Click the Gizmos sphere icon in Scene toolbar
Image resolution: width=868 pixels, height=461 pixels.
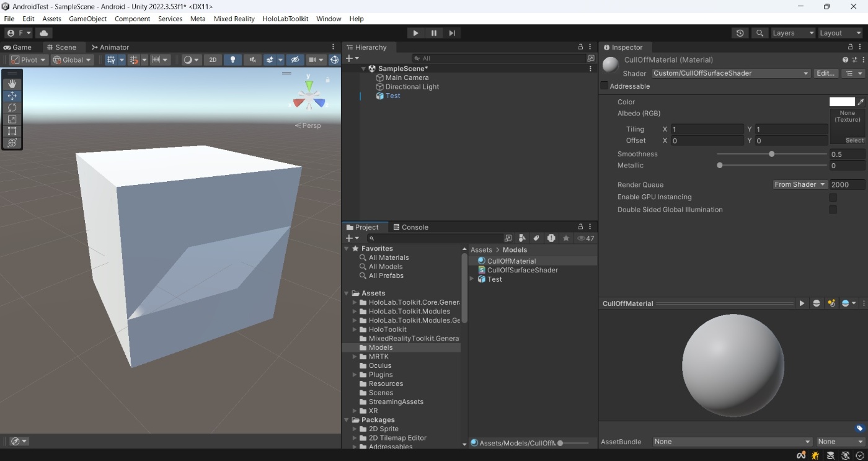[334, 60]
